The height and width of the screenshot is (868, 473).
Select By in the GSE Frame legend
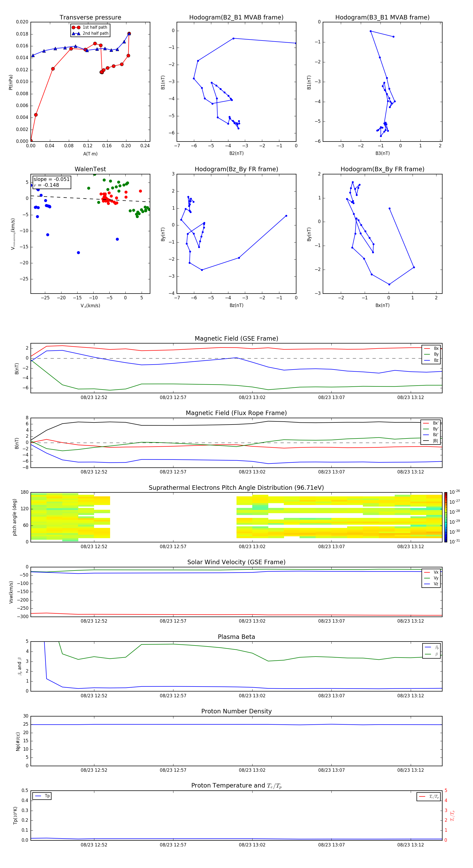(431, 354)
